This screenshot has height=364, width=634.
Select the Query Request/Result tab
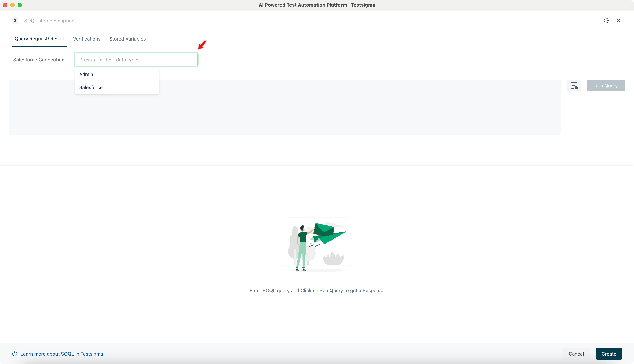(39, 39)
